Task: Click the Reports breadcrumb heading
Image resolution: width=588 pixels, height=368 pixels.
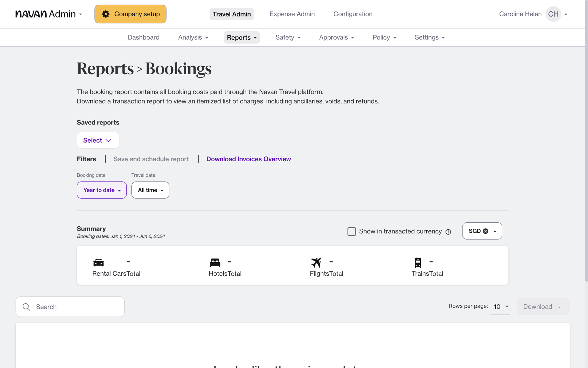Action: click(x=105, y=69)
